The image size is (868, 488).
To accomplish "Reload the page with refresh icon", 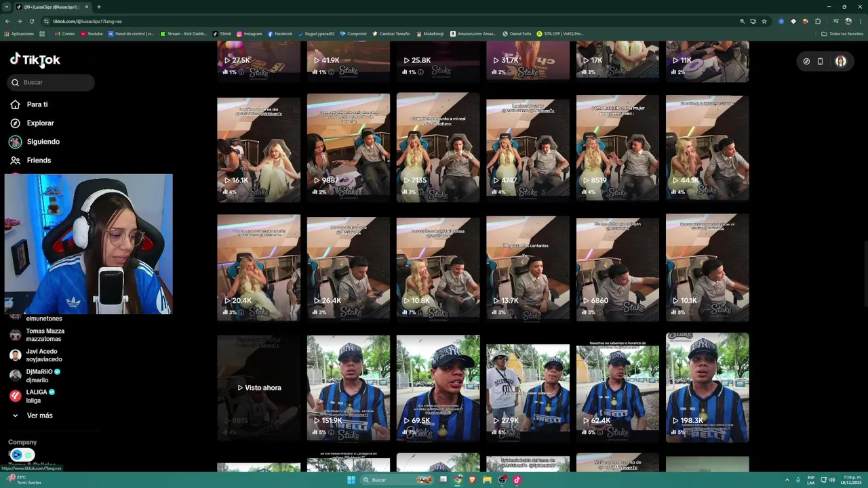I will point(33,21).
